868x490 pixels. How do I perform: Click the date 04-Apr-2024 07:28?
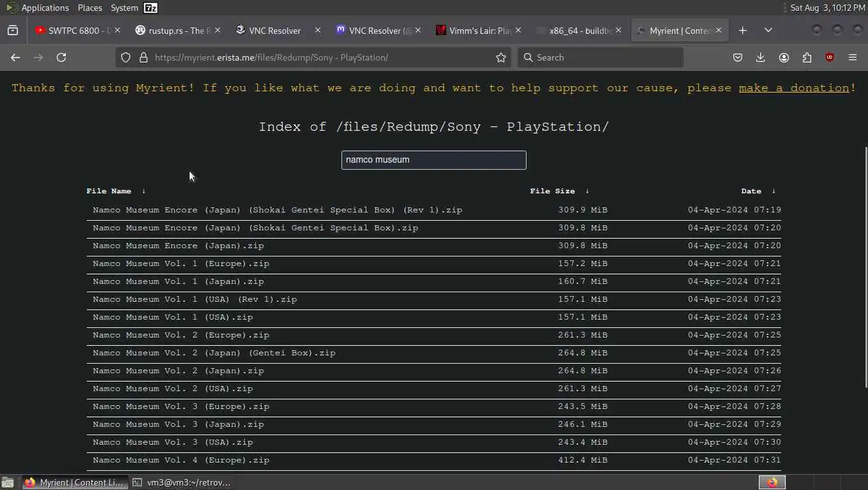(x=735, y=406)
